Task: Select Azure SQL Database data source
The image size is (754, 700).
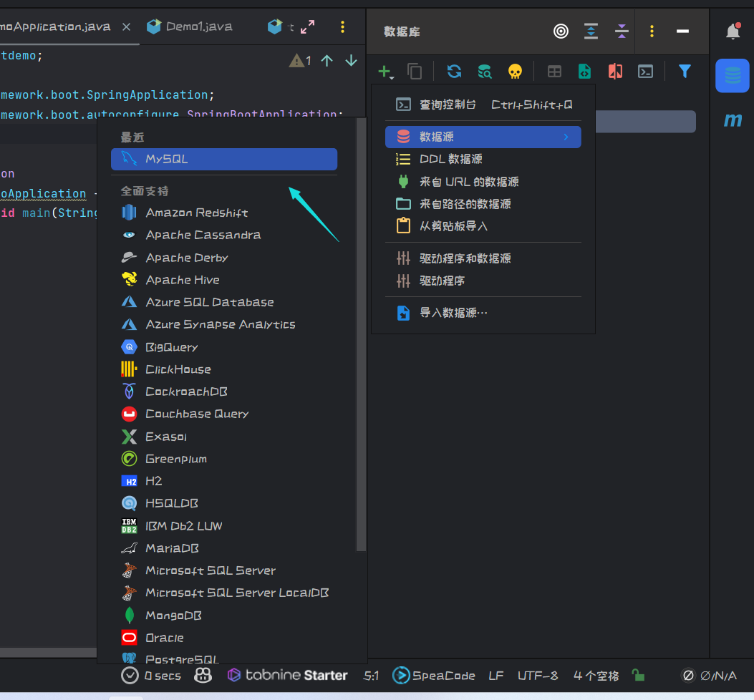Action: pyautogui.click(x=224, y=302)
